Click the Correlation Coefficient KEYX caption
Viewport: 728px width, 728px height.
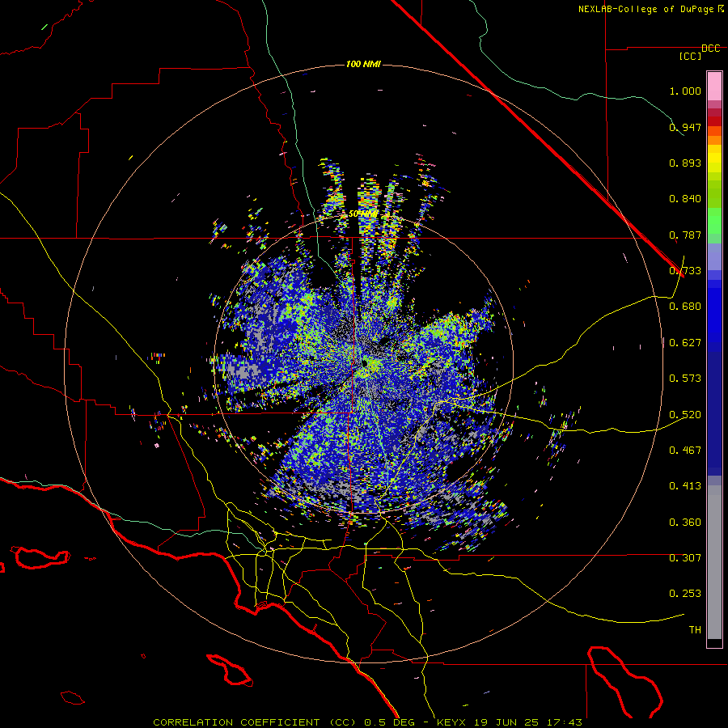367,722
